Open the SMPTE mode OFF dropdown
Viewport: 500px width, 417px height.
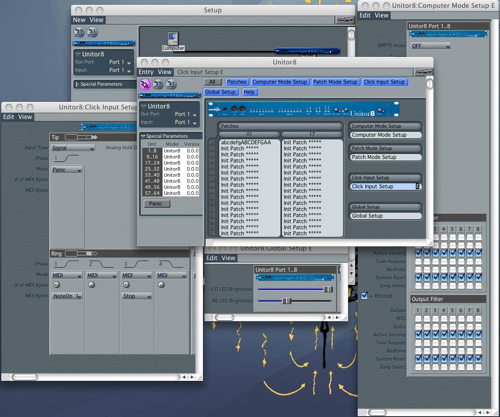tap(431, 46)
